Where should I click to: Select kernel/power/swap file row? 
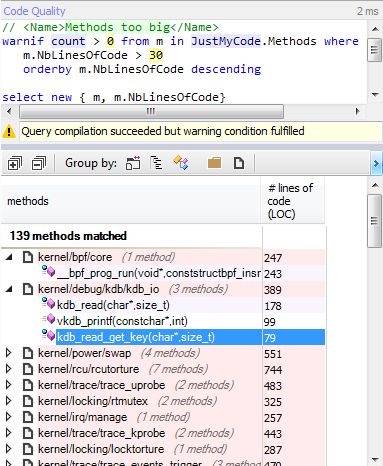(x=181, y=353)
